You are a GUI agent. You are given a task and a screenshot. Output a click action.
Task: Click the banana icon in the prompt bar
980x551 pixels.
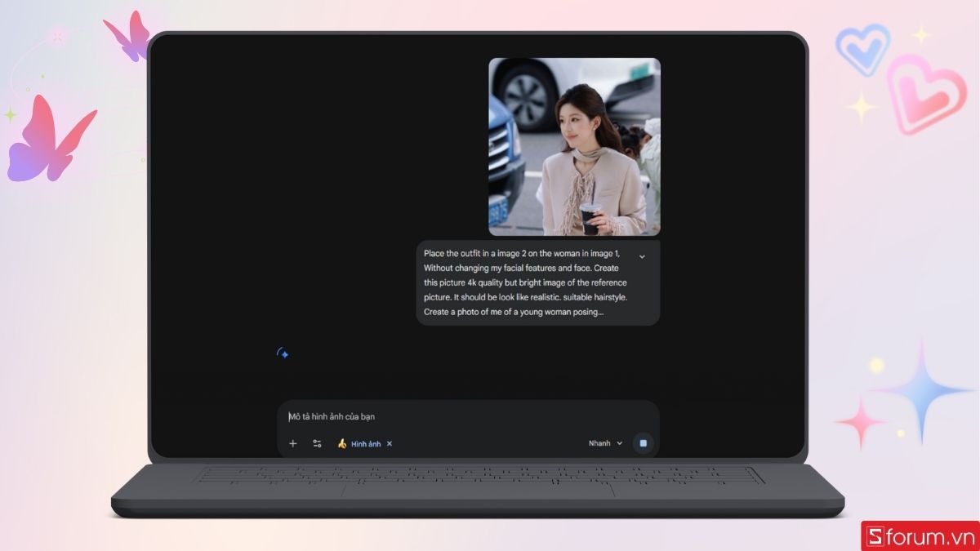342,443
